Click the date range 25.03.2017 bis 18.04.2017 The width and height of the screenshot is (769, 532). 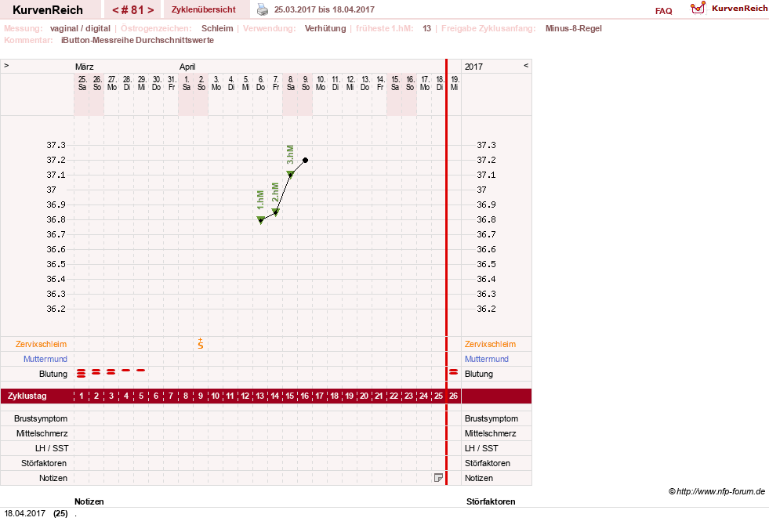coord(325,9)
